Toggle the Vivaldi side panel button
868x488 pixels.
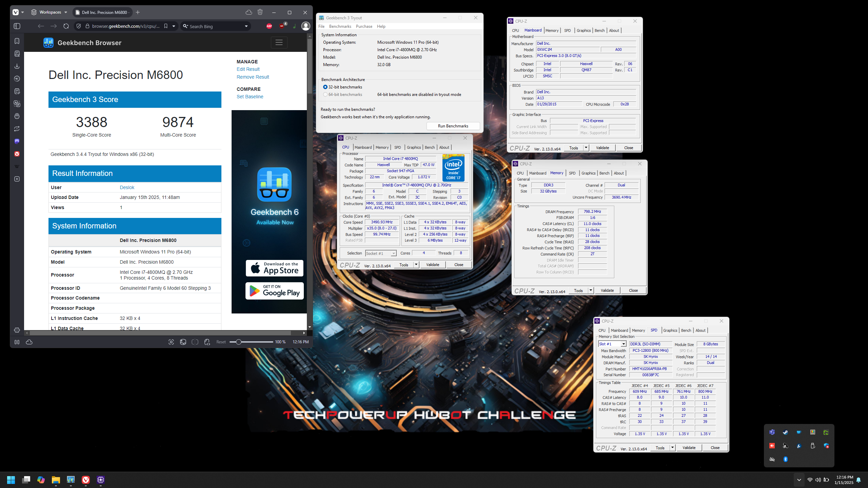pos(17,26)
